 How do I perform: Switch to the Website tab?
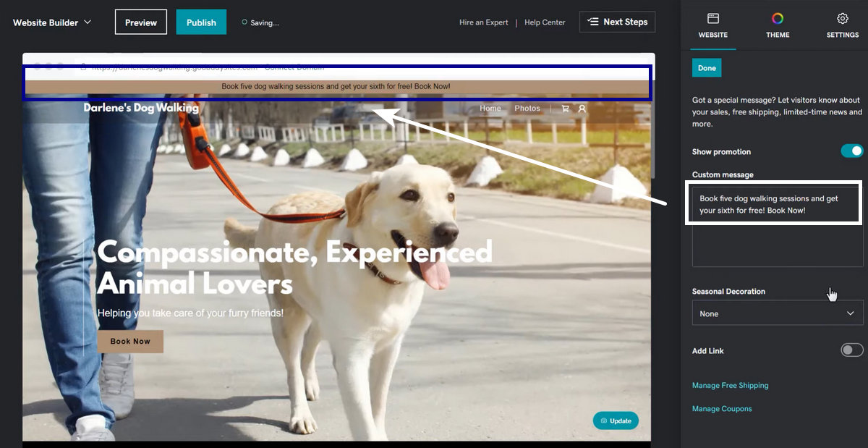coord(712,25)
